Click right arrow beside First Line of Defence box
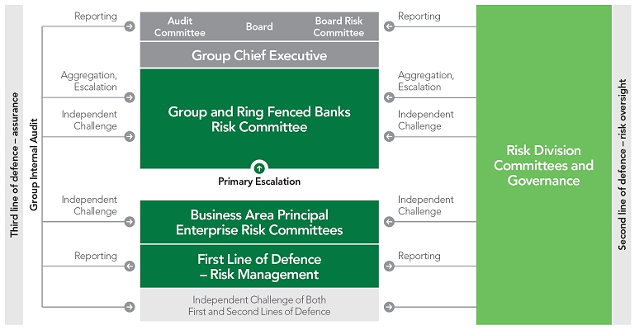The width and height of the screenshot is (644, 330). 389,266
